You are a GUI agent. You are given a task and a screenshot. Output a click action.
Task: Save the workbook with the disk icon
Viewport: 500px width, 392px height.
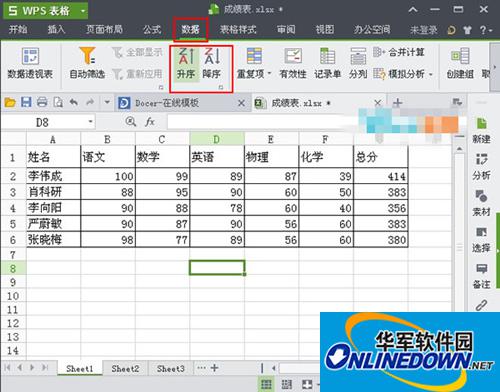tap(26, 102)
